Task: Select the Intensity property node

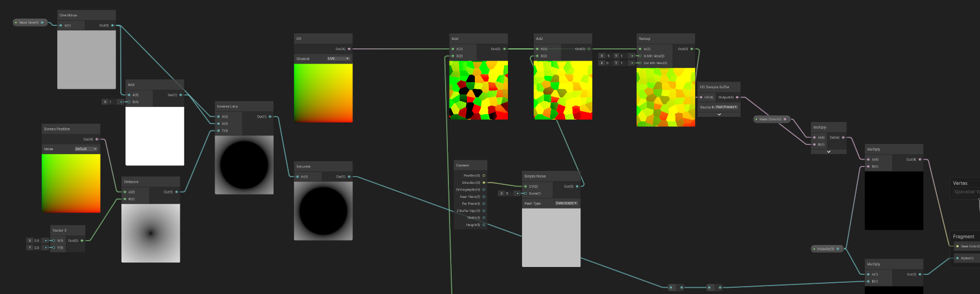Action: (x=828, y=248)
